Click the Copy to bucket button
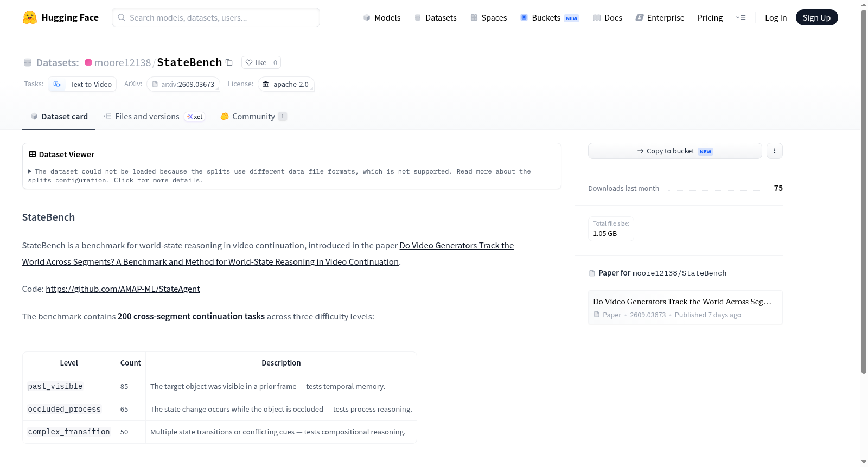868x467 pixels. click(x=675, y=151)
